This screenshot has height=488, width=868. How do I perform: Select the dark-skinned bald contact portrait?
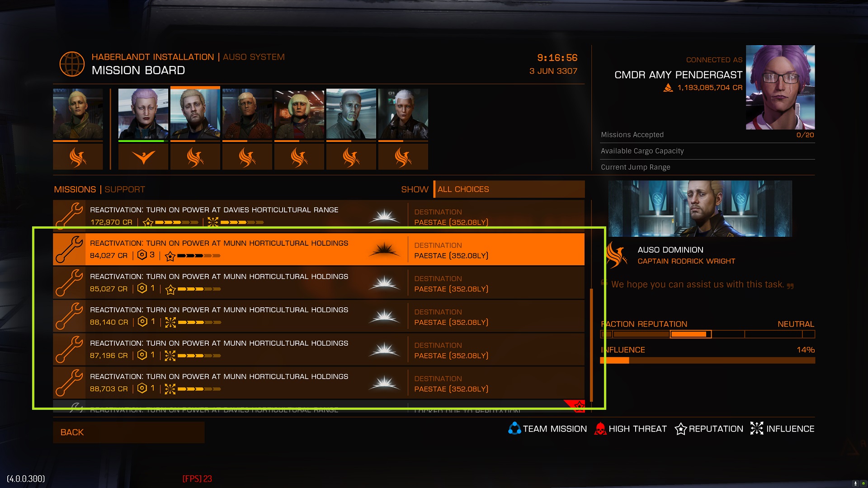[x=351, y=114]
